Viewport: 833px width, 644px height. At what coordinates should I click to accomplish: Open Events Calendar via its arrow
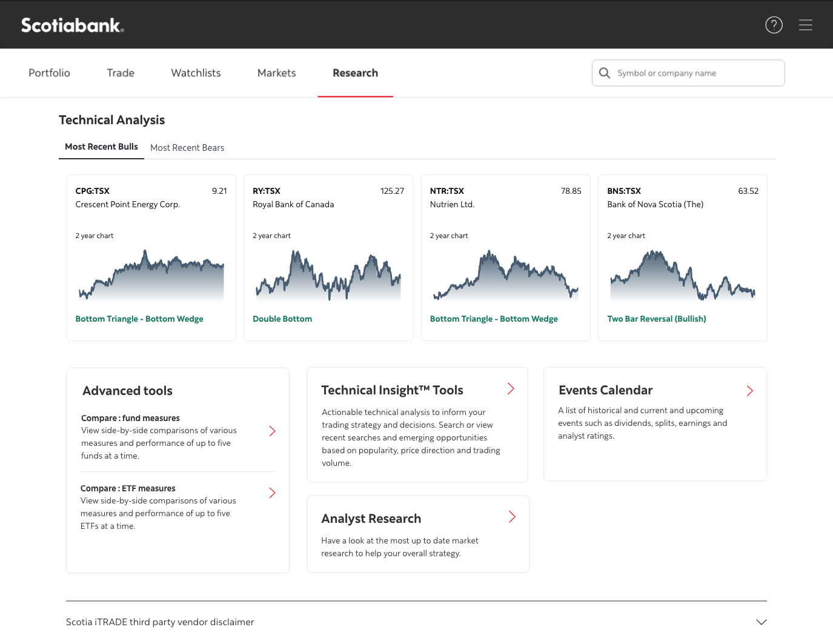pos(749,391)
